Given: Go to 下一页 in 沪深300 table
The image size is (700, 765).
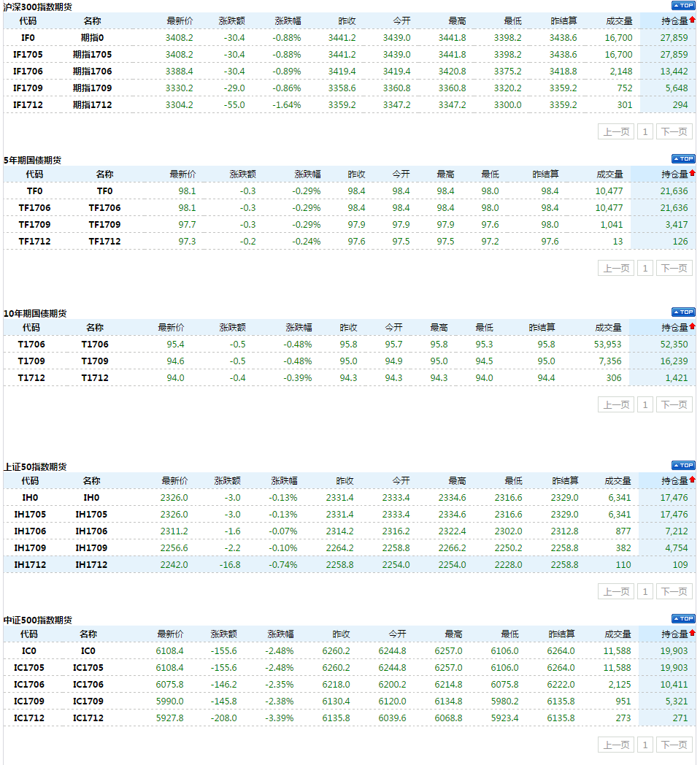Looking at the screenshot, I should coord(674,131).
